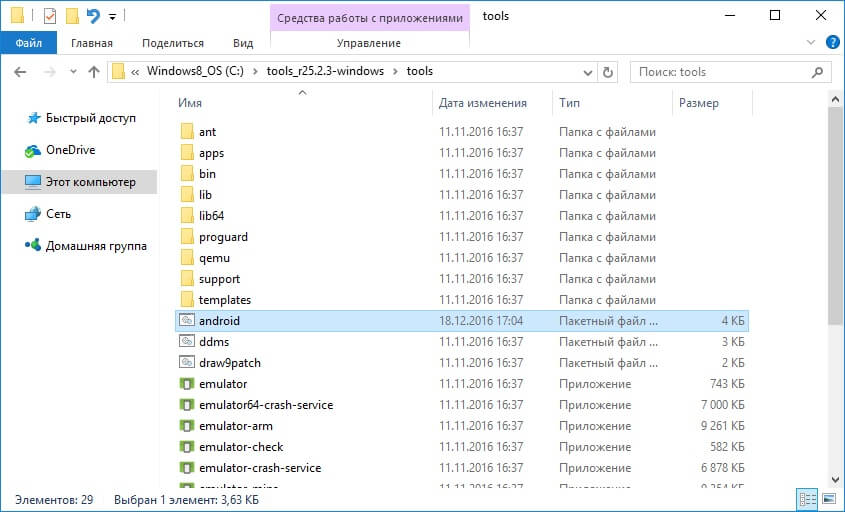The image size is (845, 512).
Task: Sort files by Дата изменения column
Action: pyautogui.click(x=482, y=103)
